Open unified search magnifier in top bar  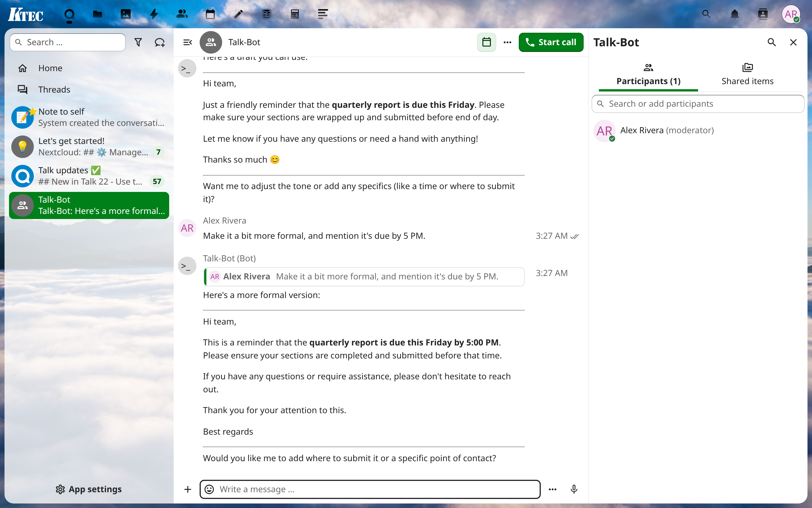point(706,14)
